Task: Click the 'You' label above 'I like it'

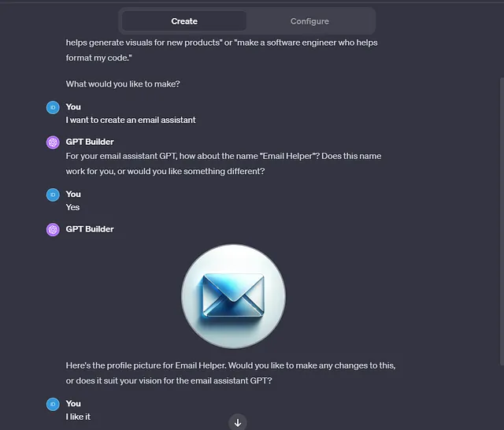Action: pos(73,404)
